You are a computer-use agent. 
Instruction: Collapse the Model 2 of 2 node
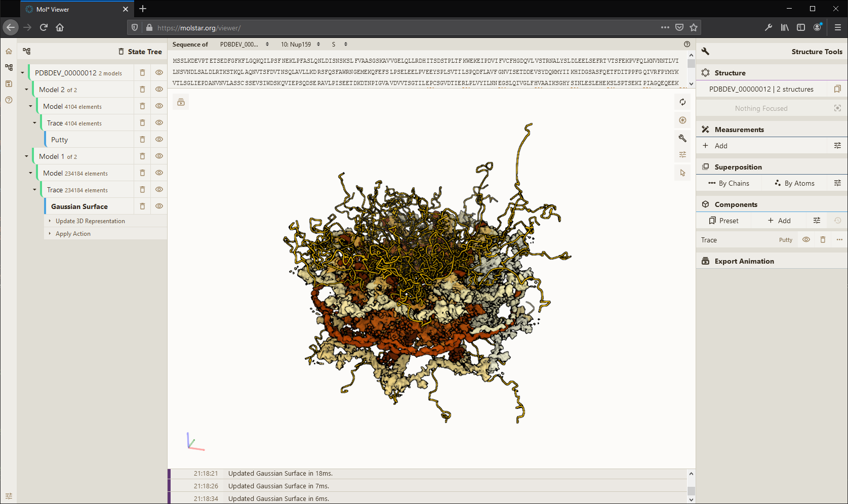27,90
